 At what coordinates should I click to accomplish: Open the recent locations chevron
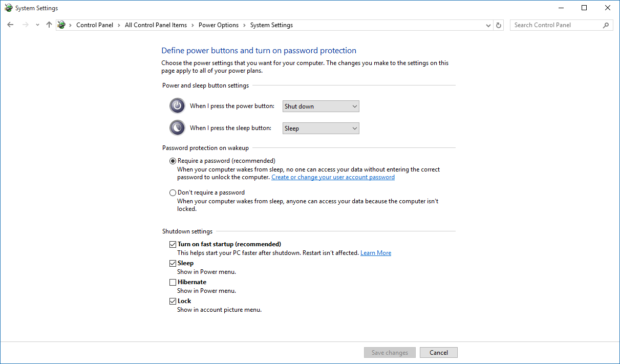[37, 25]
